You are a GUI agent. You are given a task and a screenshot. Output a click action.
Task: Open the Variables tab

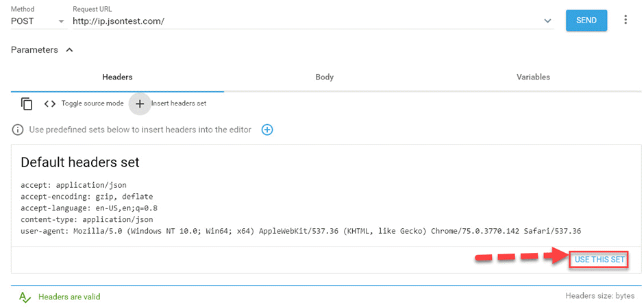click(x=533, y=77)
